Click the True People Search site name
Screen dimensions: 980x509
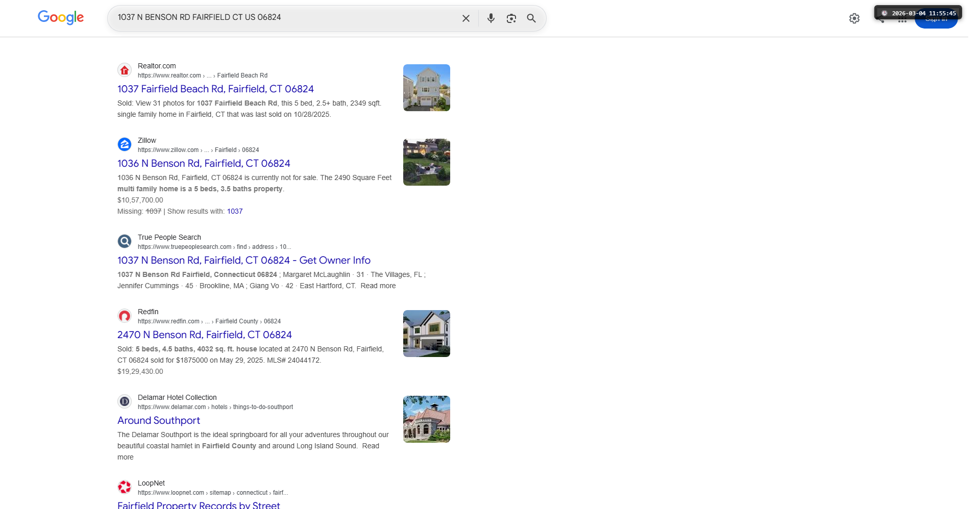169,237
